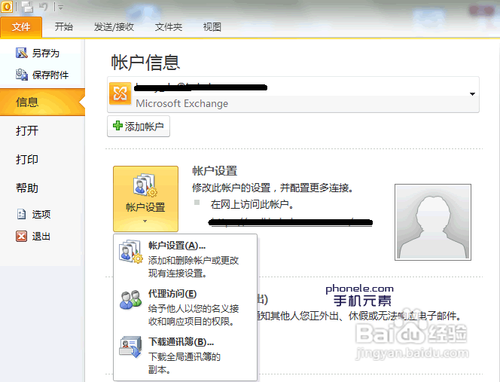500x382 pixels.
Task: Select 信息 in the left sidebar
Action: (x=42, y=102)
